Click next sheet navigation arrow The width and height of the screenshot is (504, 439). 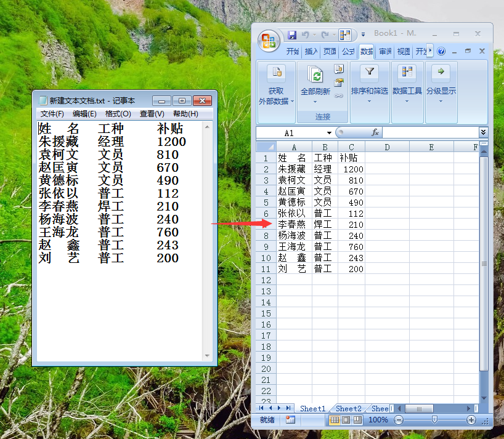pyautogui.click(x=279, y=408)
